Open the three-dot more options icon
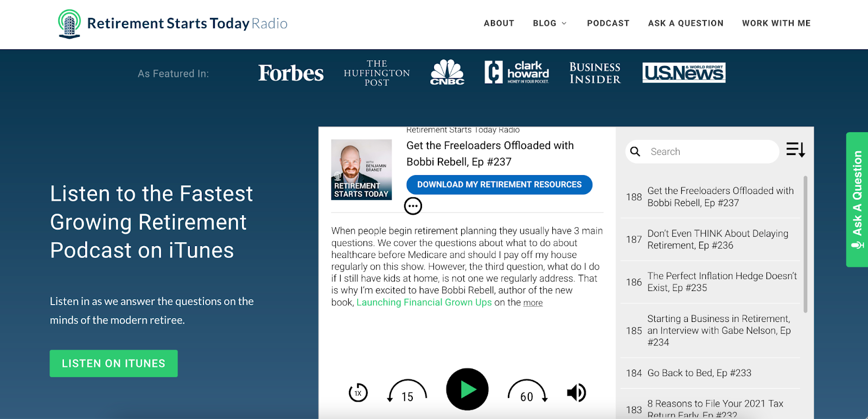The height and width of the screenshot is (419, 868). click(413, 206)
